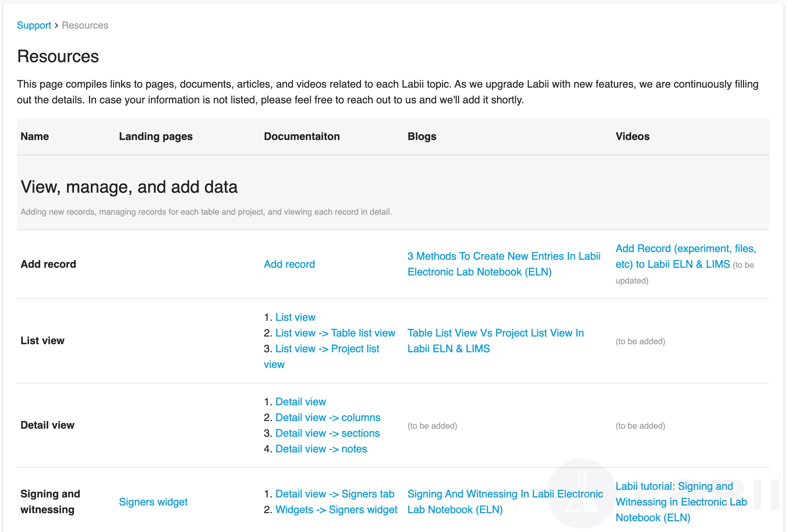
Task: Open the Detail view columns link
Action: coord(328,418)
